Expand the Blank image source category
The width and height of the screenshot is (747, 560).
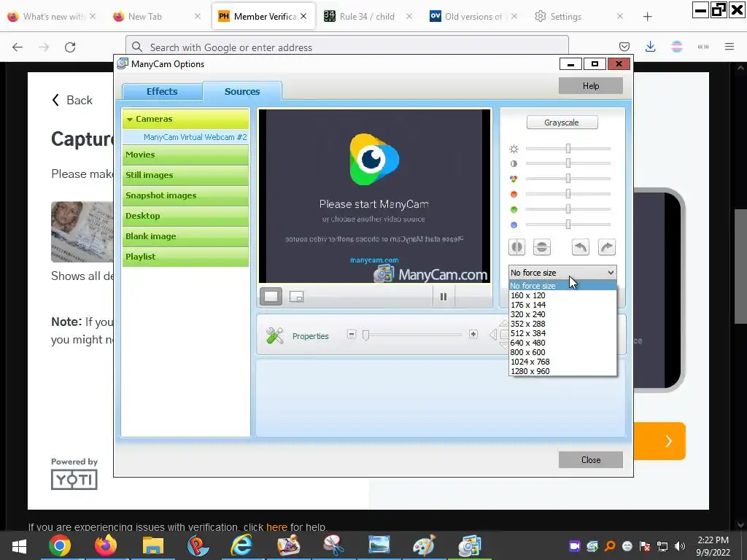[185, 237]
